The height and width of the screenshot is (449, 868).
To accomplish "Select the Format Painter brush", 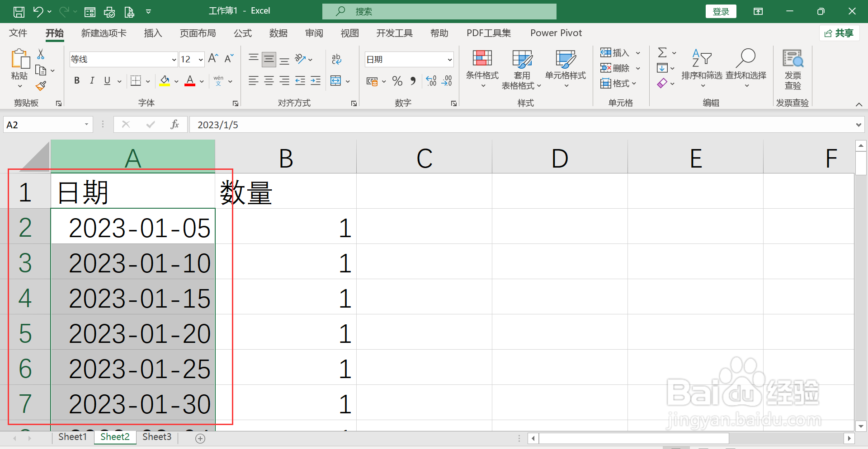I will coord(41,85).
